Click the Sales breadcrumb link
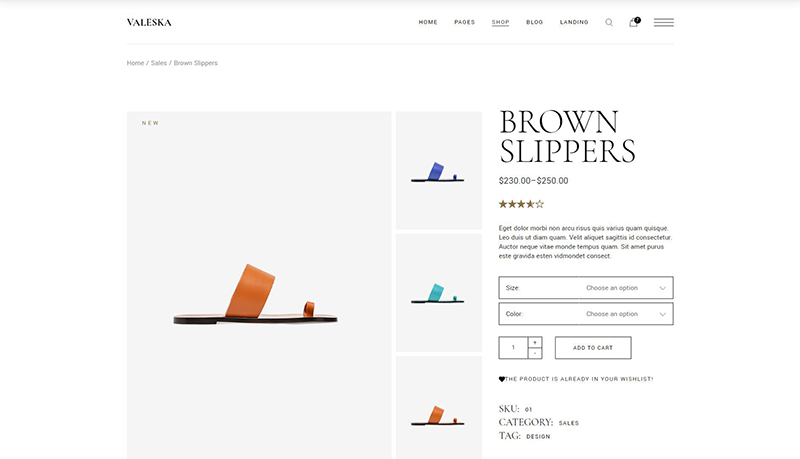The height and width of the screenshot is (459, 800). 158,63
